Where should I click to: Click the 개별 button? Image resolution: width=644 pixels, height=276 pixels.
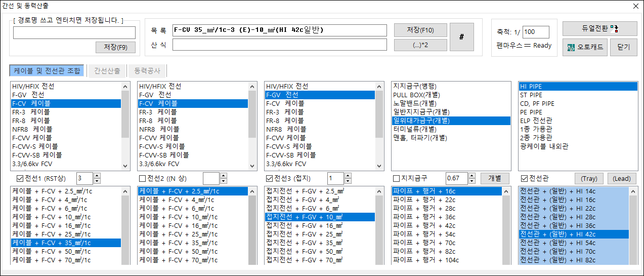pyautogui.click(x=494, y=178)
